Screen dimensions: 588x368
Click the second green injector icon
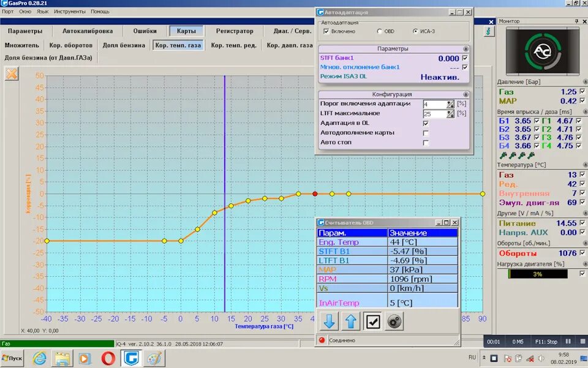(512, 155)
